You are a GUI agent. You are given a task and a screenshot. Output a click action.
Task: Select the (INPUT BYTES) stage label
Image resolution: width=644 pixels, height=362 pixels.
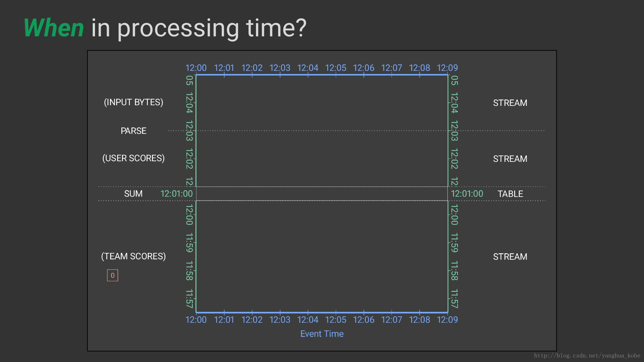(133, 102)
